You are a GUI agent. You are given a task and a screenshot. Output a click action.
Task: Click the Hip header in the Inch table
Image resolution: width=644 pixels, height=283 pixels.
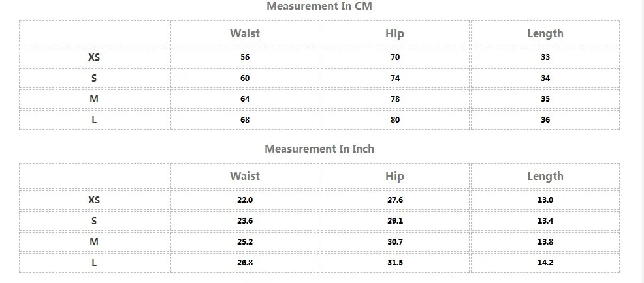point(395,176)
